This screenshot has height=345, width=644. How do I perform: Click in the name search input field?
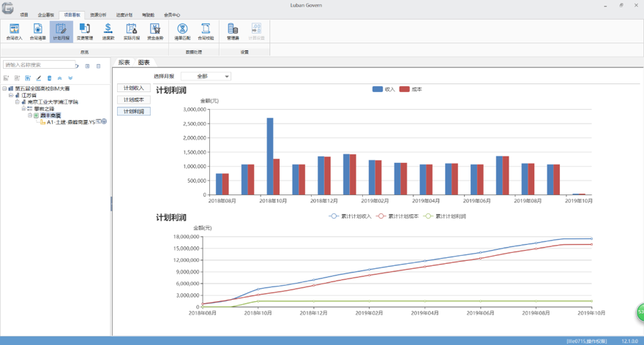tap(39, 65)
